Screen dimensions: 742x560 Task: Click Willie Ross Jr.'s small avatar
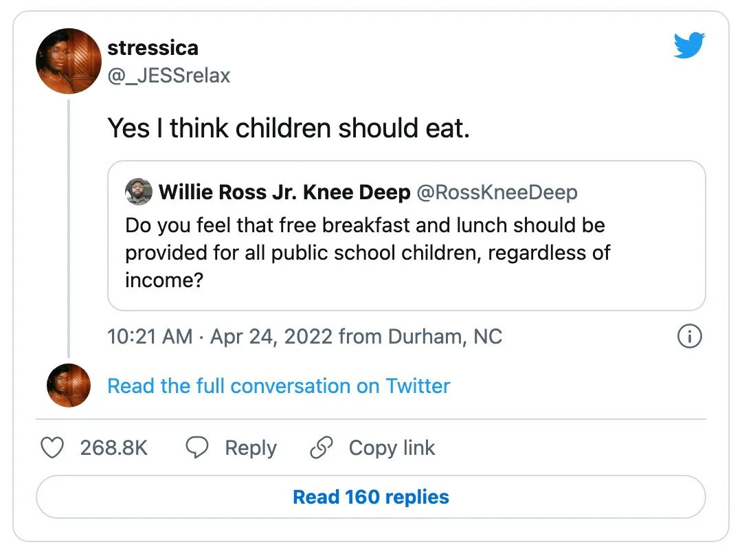pos(139,192)
